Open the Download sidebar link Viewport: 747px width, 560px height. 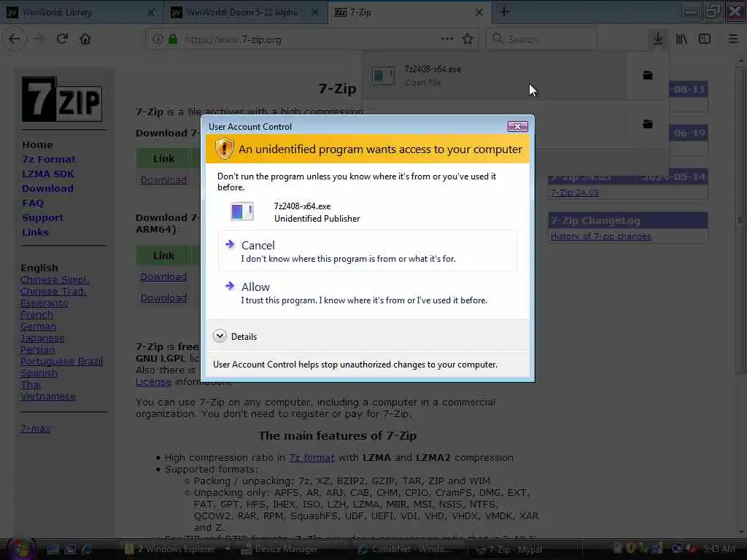[x=47, y=189]
